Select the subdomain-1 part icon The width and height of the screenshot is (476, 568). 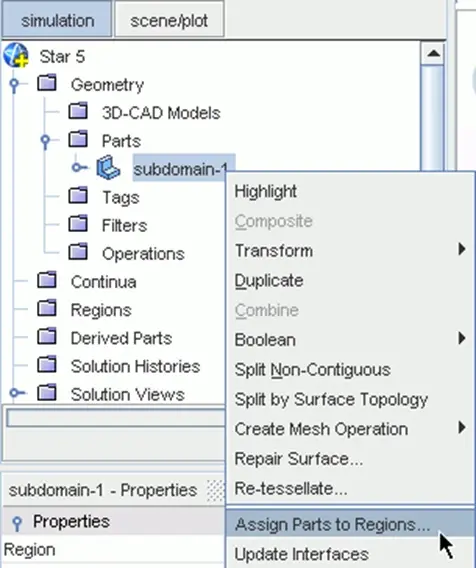(x=108, y=167)
